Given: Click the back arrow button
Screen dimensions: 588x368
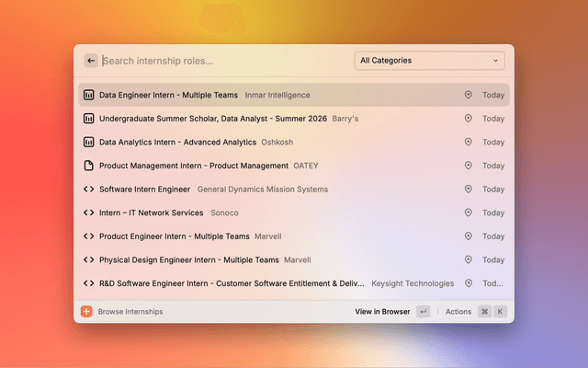Looking at the screenshot, I should 91,61.
